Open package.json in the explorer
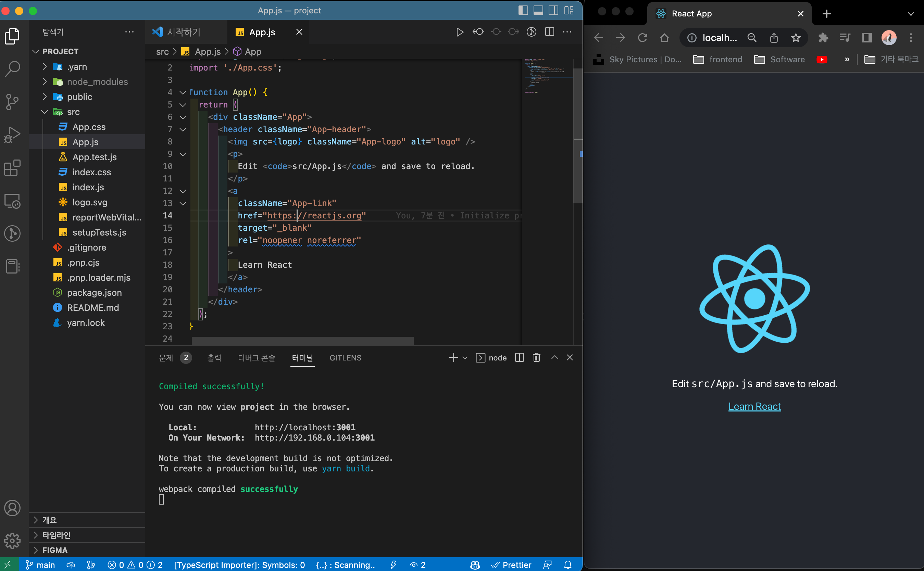The image size is (924, 571). [x=87, y=293]
